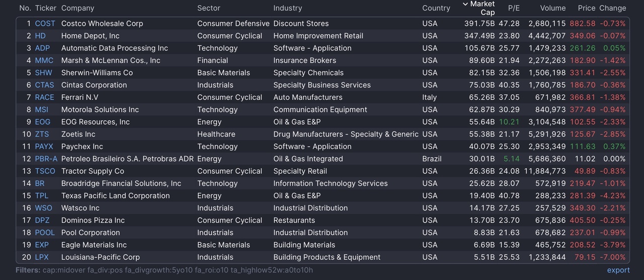This screenshot has height=280, width=644.
Task: Sort by the Change column header
Action: click(613, 8)
